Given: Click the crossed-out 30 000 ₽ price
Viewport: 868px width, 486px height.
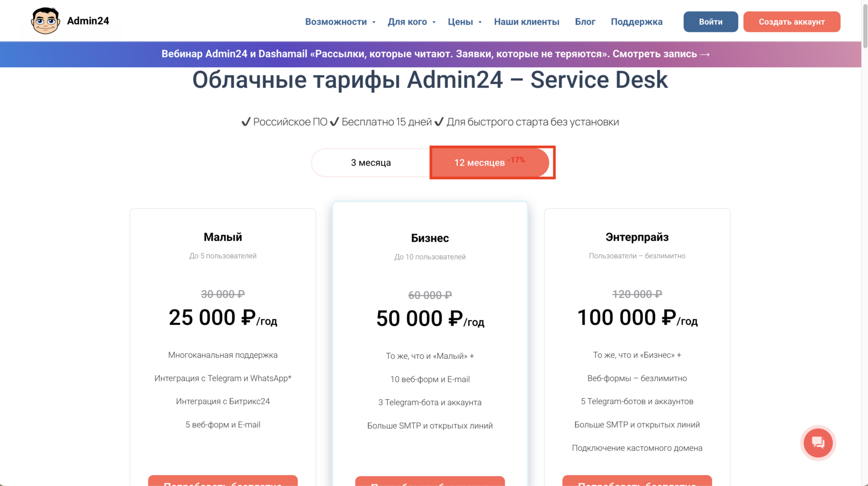Looking at the screenshot, I should (x=223, y=294).
